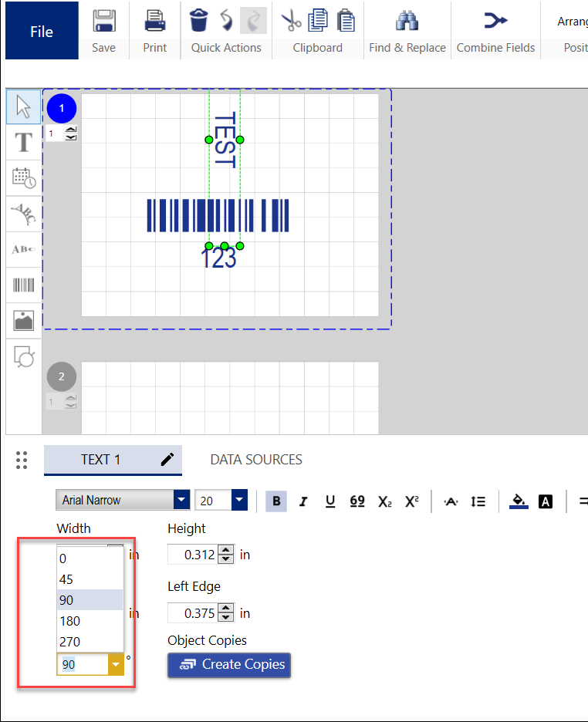
Task: Toggle Bold formatting
Action: (x=276, y=501)
